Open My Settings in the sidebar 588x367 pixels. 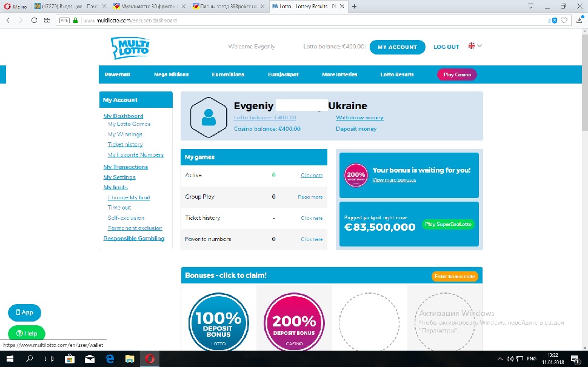[x=119, y=177]
